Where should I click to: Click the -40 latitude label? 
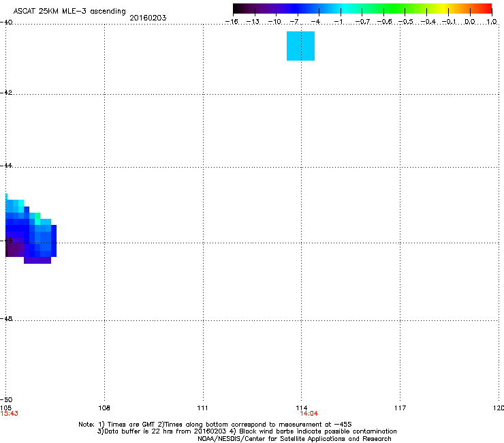(x=6, y=22)
